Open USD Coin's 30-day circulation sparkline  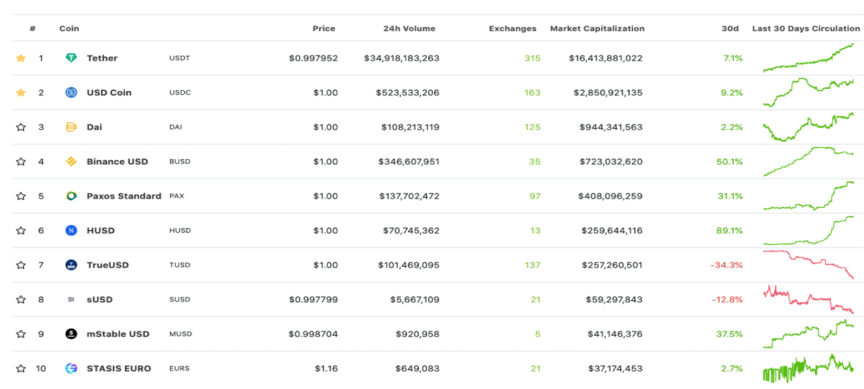coord(808,92)
